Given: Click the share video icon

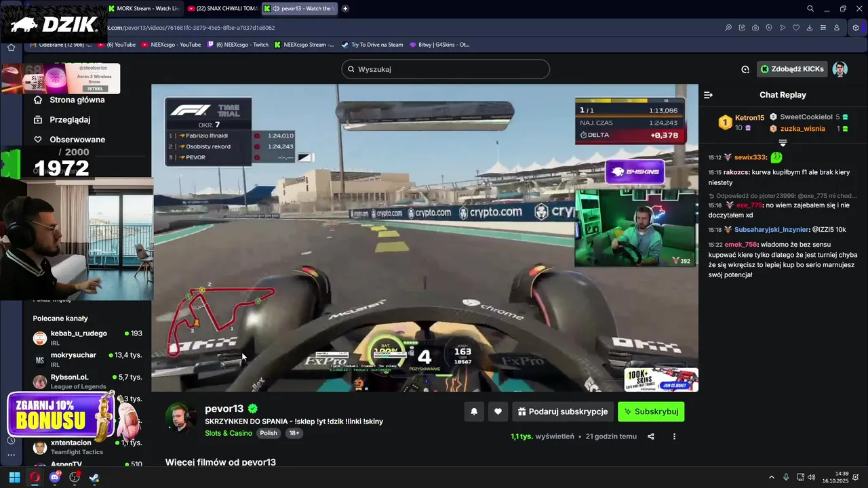Looking at the screenshot, I should click(651, 436).
